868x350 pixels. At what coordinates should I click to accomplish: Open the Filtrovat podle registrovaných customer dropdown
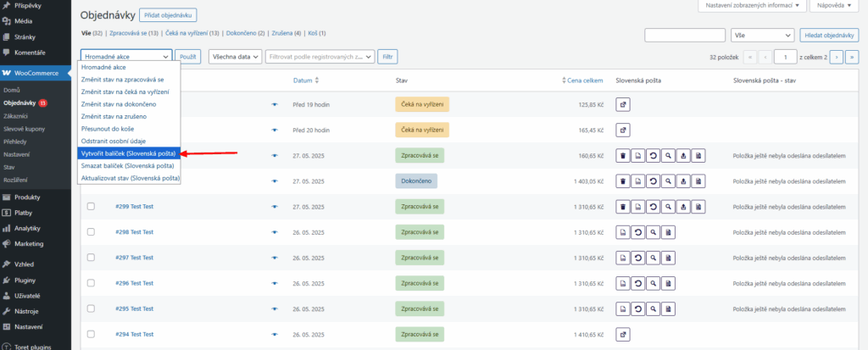(x=320, y=57)
